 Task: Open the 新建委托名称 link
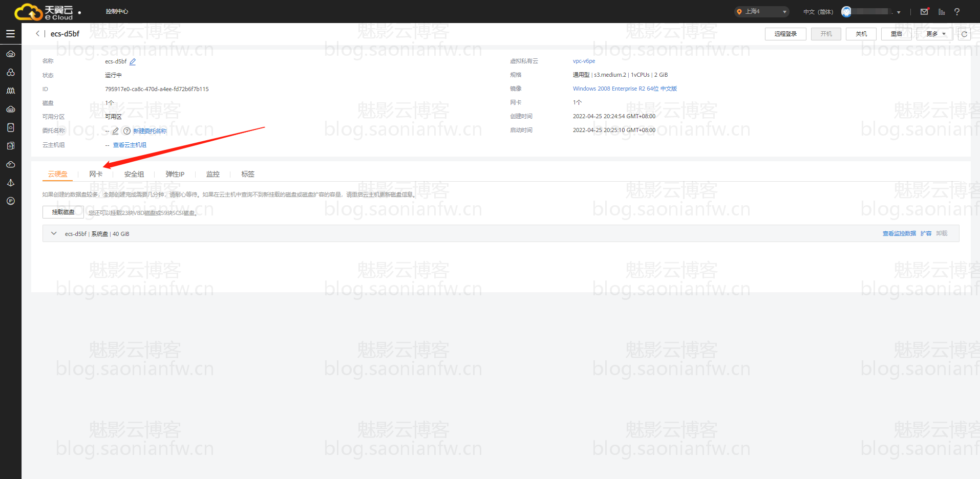150,131
